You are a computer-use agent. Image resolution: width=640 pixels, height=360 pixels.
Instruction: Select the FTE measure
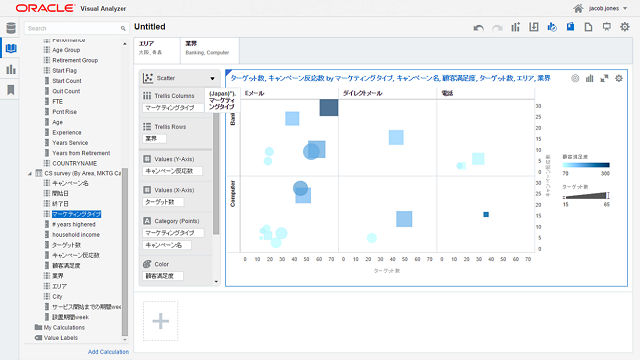point(57,101)
